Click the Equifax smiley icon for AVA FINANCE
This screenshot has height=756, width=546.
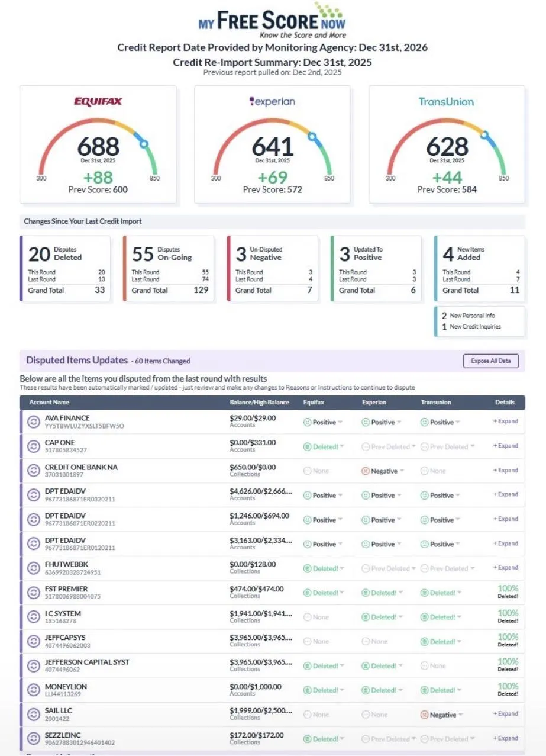pyautogui.click(x=307, y=422)
